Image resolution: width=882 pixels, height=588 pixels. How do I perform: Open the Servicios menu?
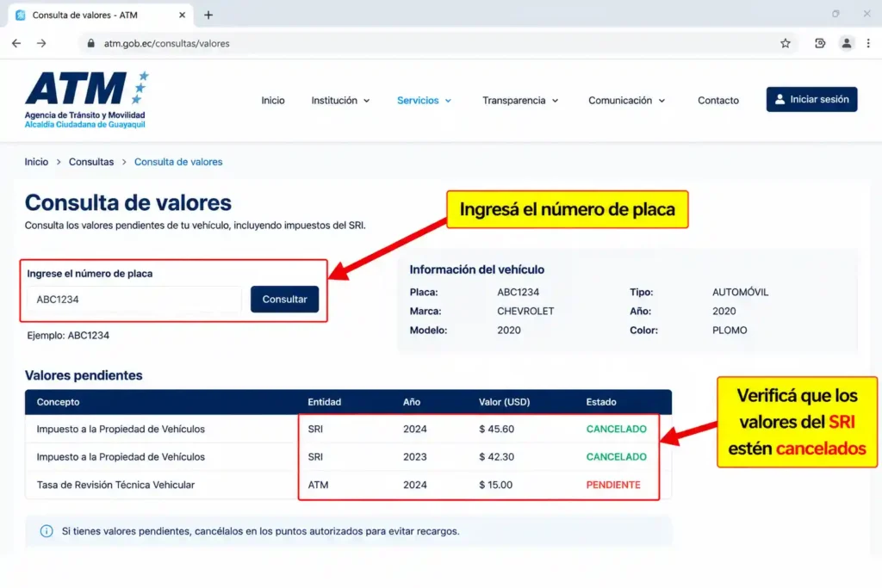click(424, 100)
